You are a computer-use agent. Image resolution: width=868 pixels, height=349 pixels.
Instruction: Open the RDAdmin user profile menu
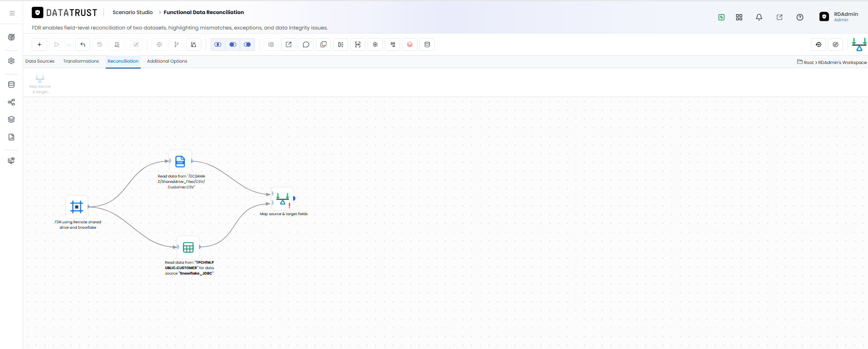(839, 17)
